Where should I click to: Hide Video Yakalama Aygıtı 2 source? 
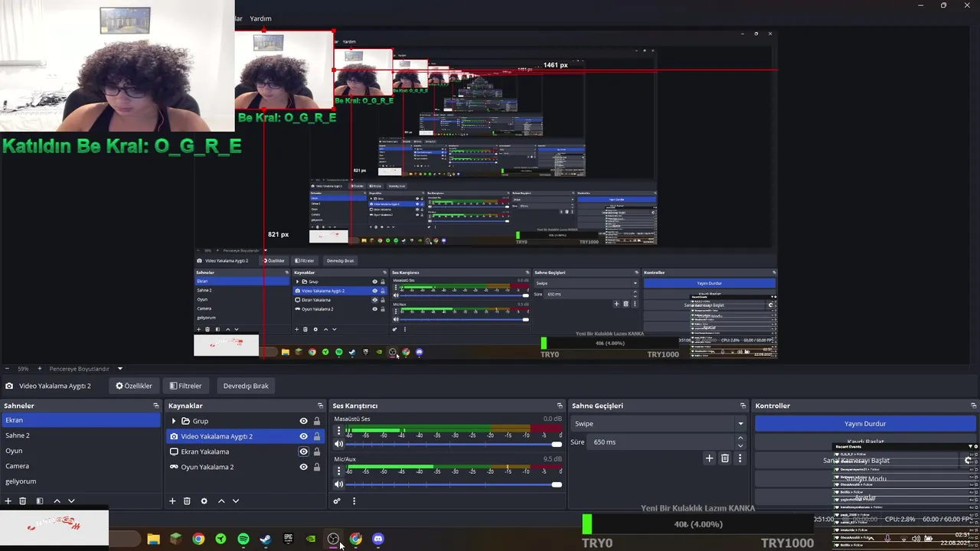tap(303, 436)
